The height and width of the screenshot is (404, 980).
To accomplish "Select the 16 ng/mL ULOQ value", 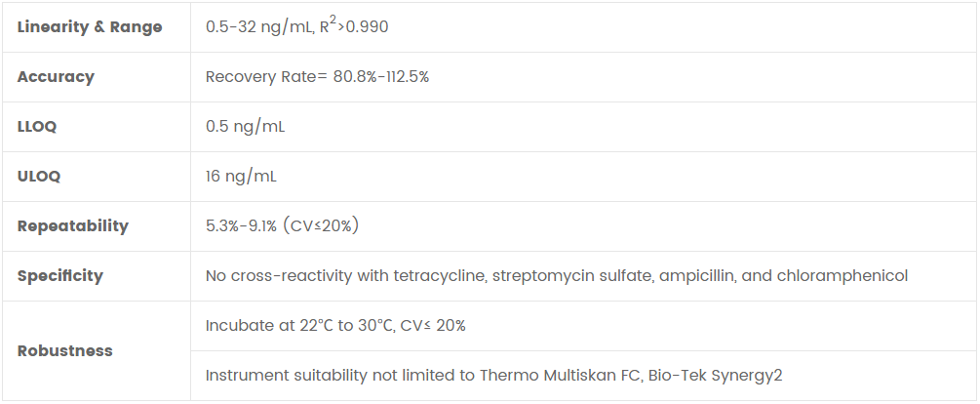I will coord(241,177).
